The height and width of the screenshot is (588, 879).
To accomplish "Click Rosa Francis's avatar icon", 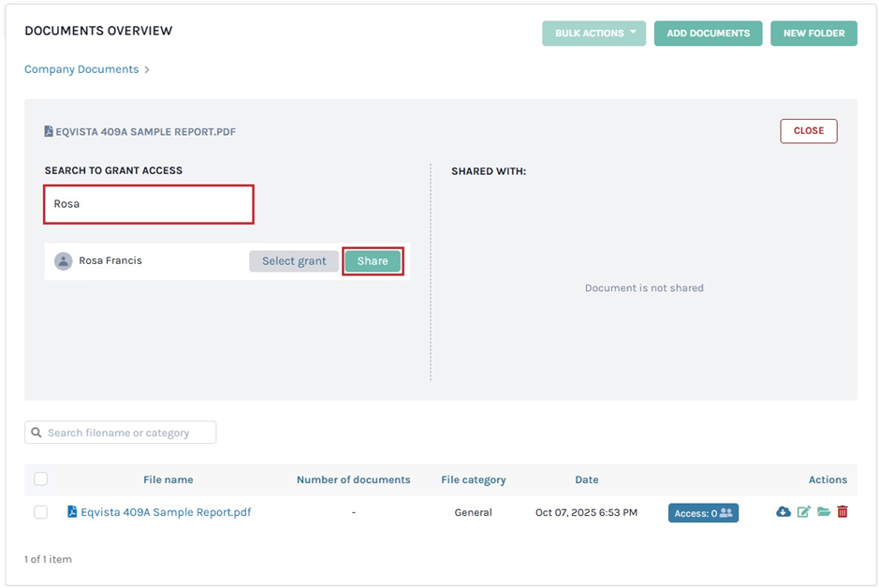I will coord(64,261).
